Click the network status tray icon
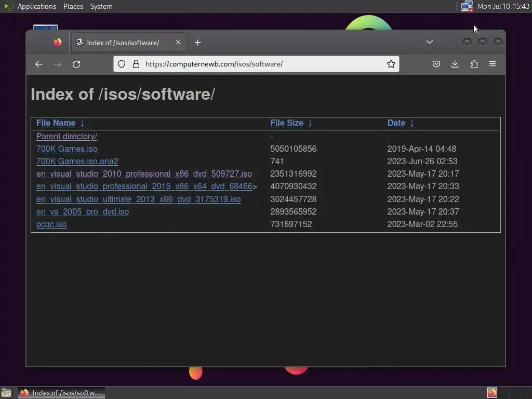The image size is (532, 399). pyautogui.click(x=467, y=6)
